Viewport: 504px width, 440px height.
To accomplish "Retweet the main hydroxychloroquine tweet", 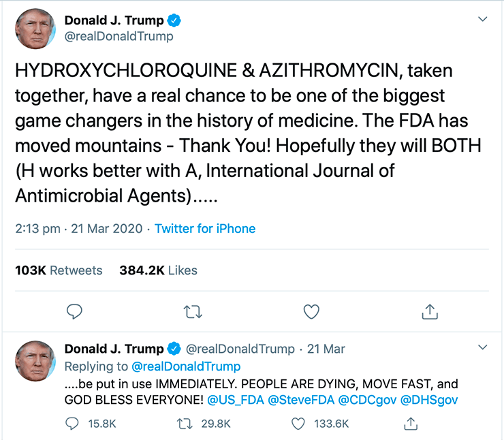I will (193, 312).
